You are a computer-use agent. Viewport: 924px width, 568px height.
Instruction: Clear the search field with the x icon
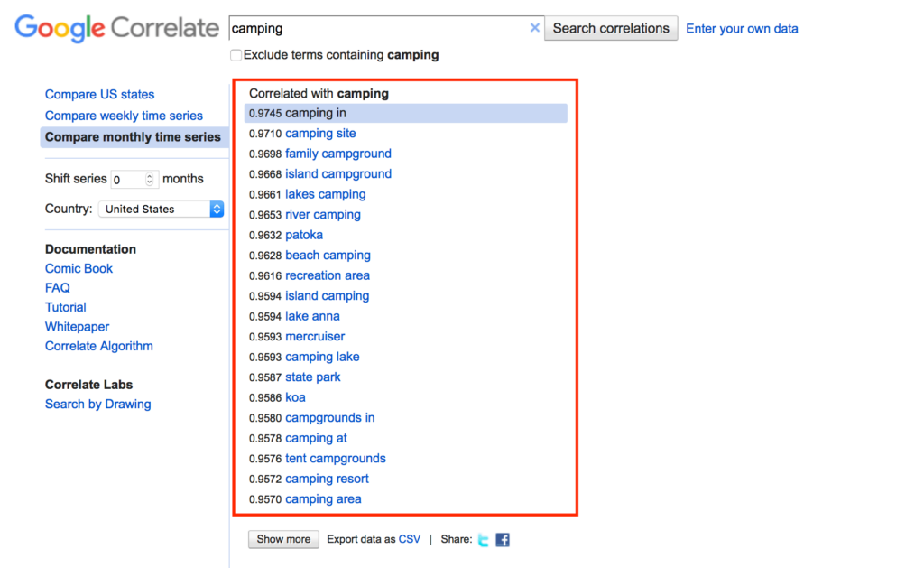(x=534, y=27)
